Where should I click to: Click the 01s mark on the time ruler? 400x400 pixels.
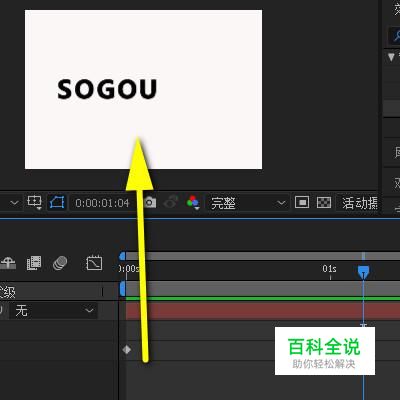(329, 269)
